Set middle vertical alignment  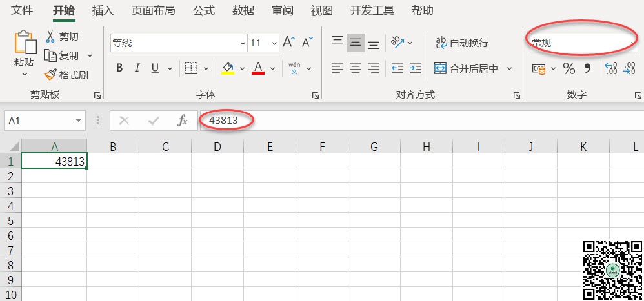point(356,43)
